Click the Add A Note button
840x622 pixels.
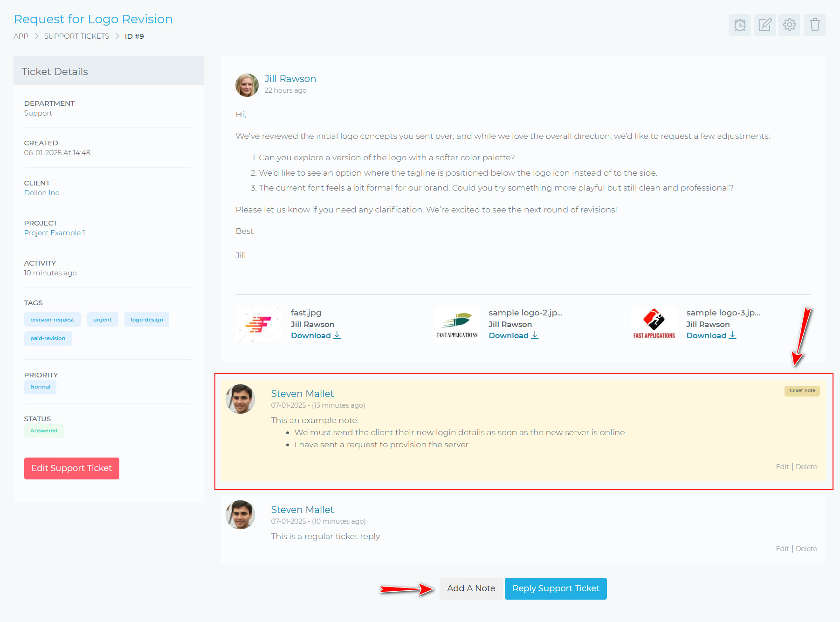click(471, 588)
